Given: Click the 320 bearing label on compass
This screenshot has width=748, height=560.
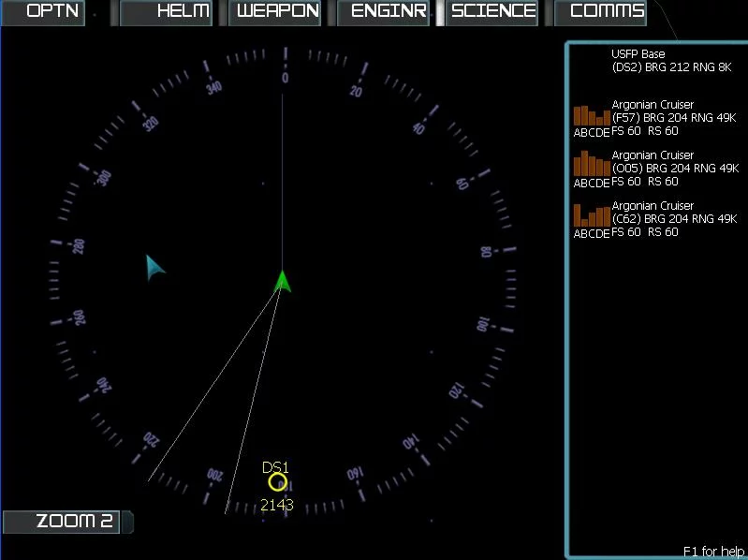Looking at the screenshot, I should (x=151, y=124).
